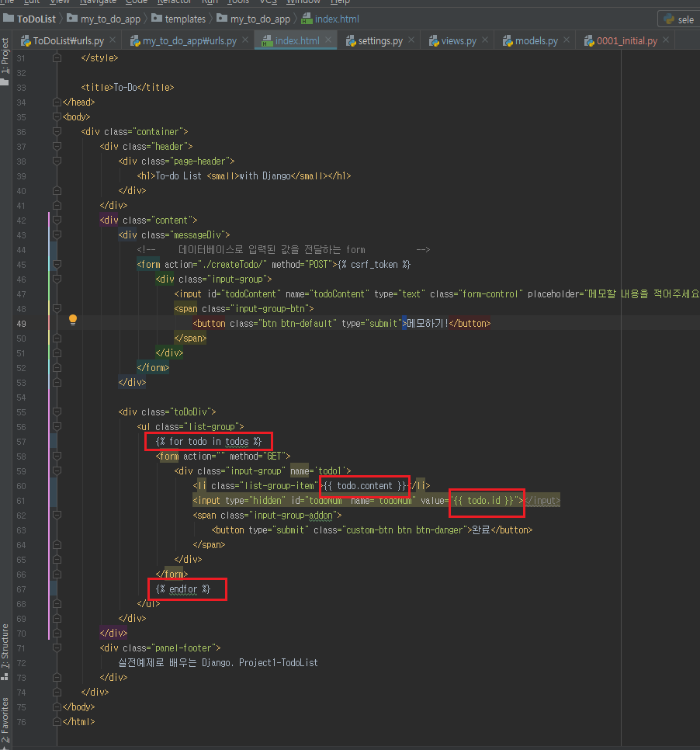Click the index.html breadcrumb file
This screenshot has width=700, height=750.
click(331, 19)
